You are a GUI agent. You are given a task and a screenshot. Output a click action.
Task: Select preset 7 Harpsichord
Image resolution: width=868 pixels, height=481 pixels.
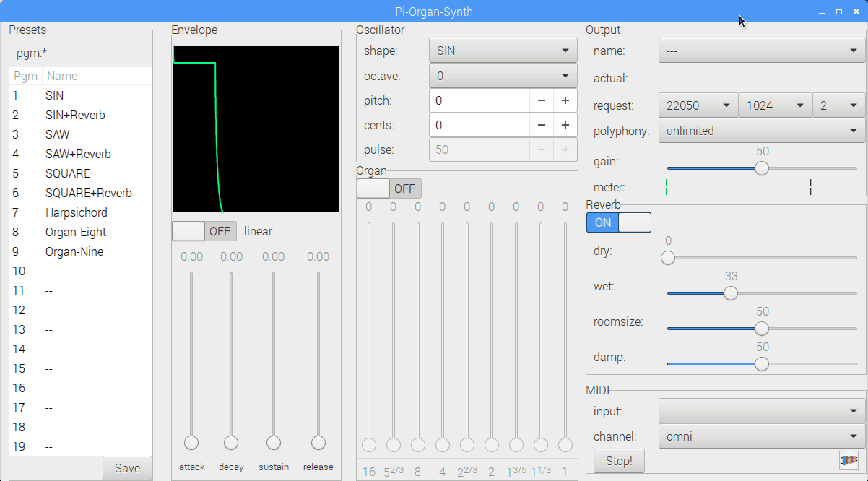[81, 212]
